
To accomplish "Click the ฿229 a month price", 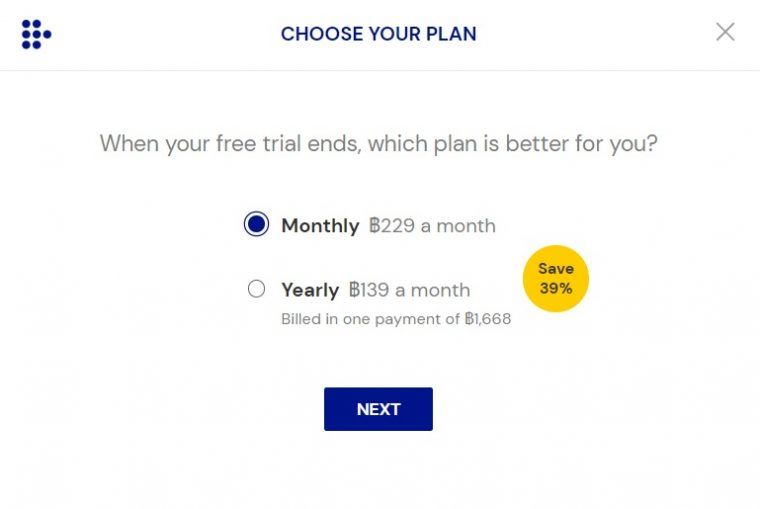I will click(432, 225).
